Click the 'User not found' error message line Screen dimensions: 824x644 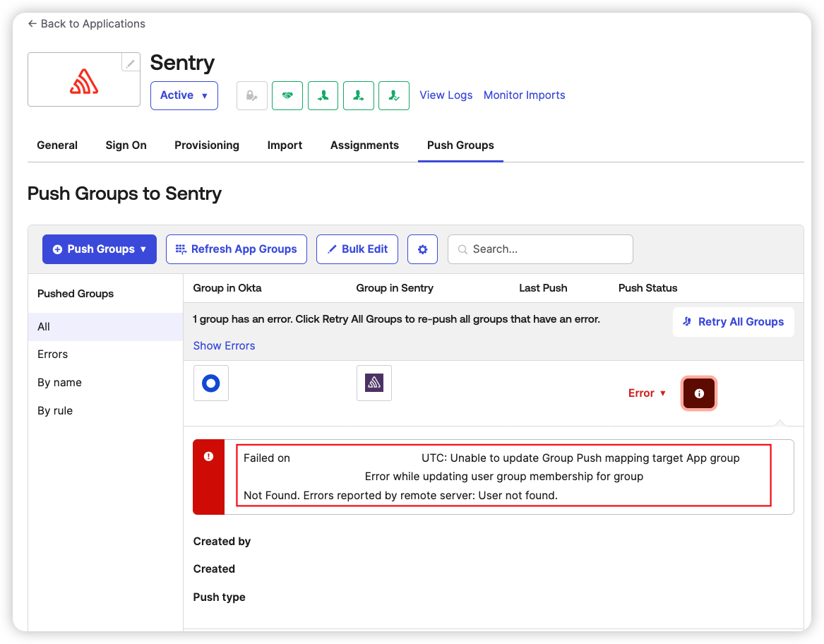click(x=400, y=495)
